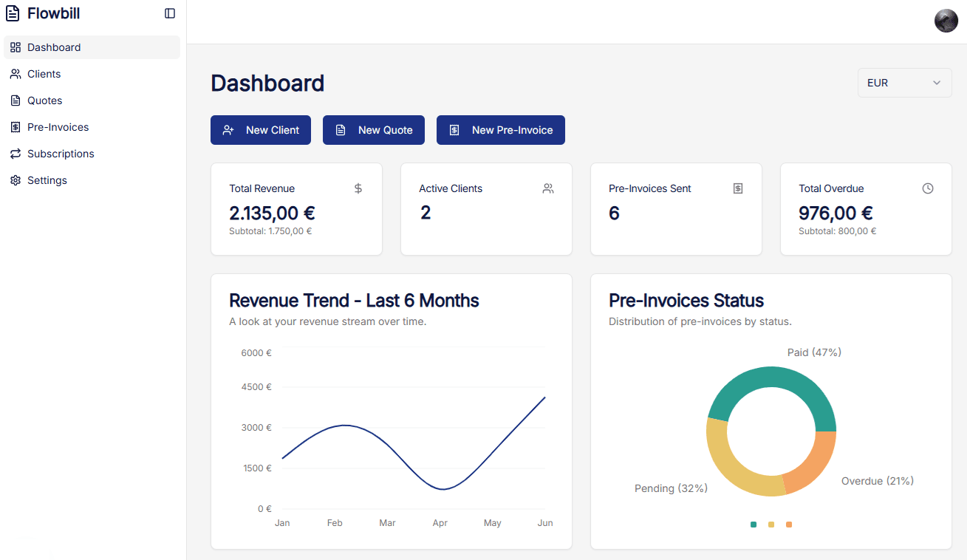The width and height of the screenshot is (967, 560).
Task: Click the New Pre-Invoice button
Action: pyautogui.click(x=500, y=129)
